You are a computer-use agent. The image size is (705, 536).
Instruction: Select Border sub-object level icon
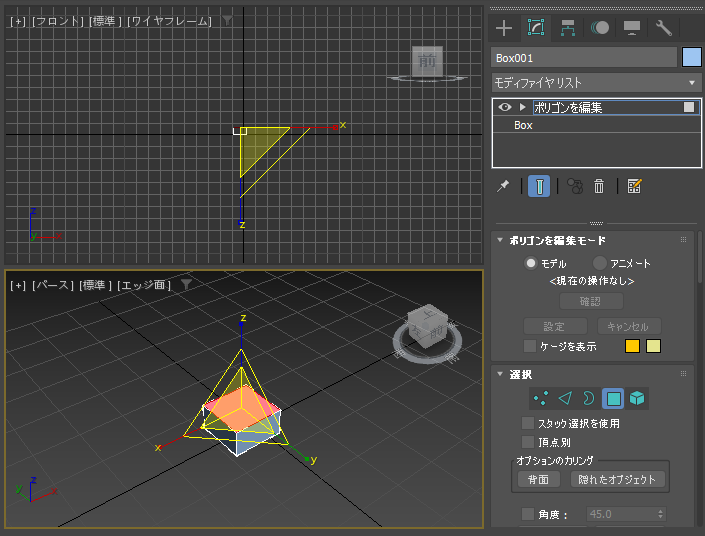588,398
